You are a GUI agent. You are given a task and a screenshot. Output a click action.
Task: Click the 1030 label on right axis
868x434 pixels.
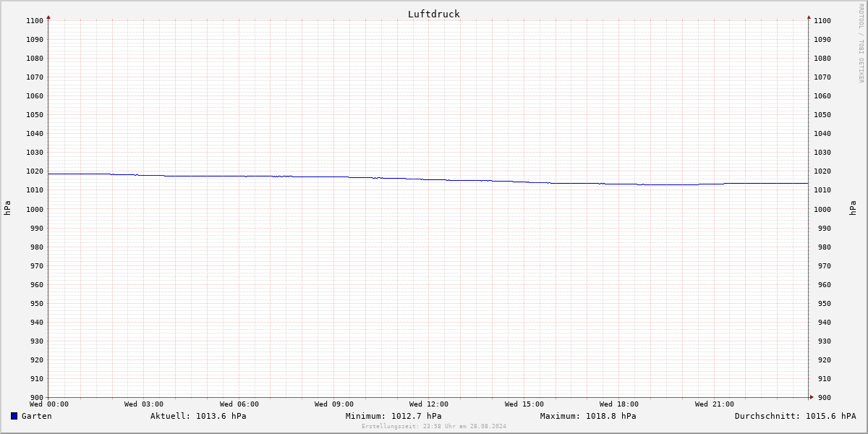pos(822,153)
